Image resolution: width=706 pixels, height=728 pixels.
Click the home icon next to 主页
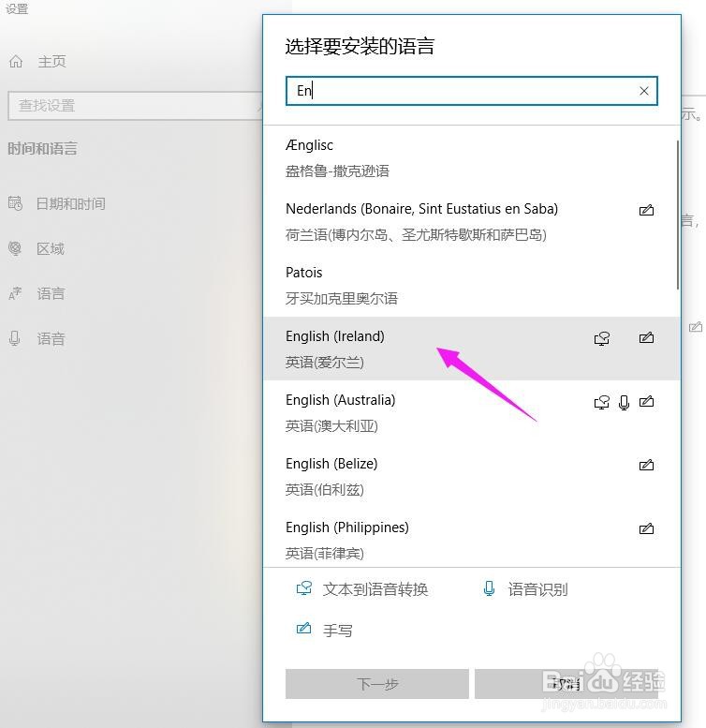pyautogui.click(x=16, y=61)
